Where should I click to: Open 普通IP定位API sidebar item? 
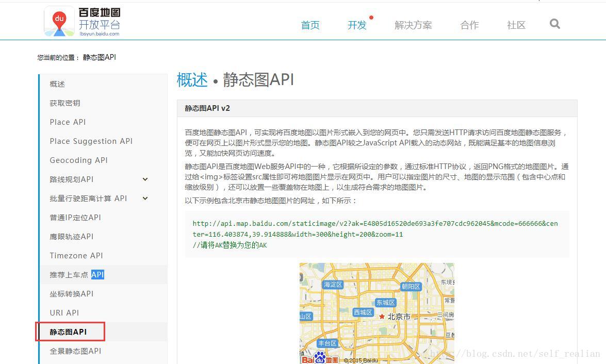click(75, 218)
